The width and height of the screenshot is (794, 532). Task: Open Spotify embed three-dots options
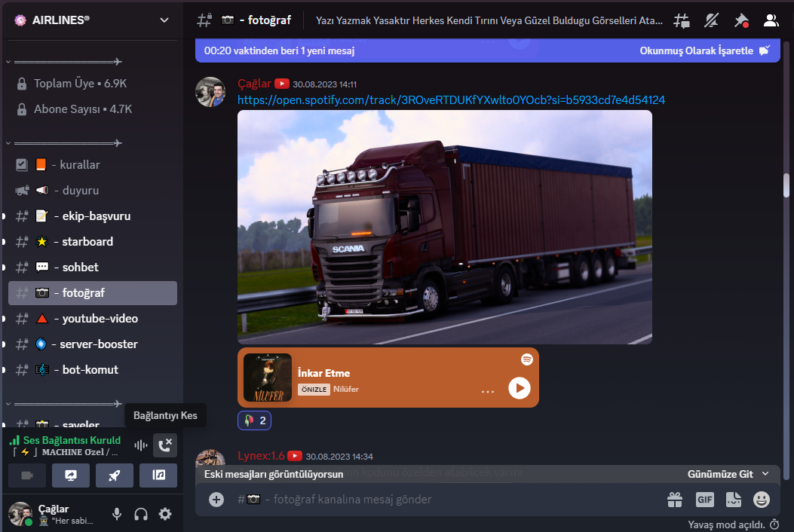[488, 392]
